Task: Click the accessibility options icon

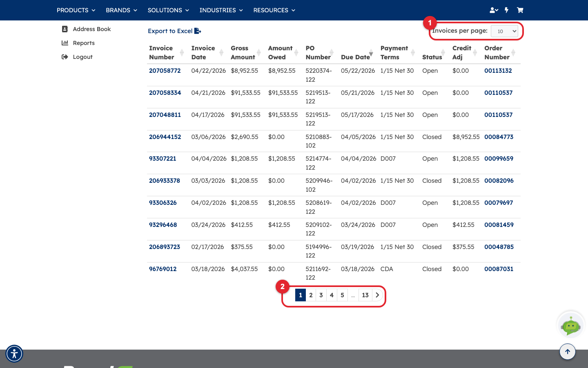Action: [x=14, y=354]
